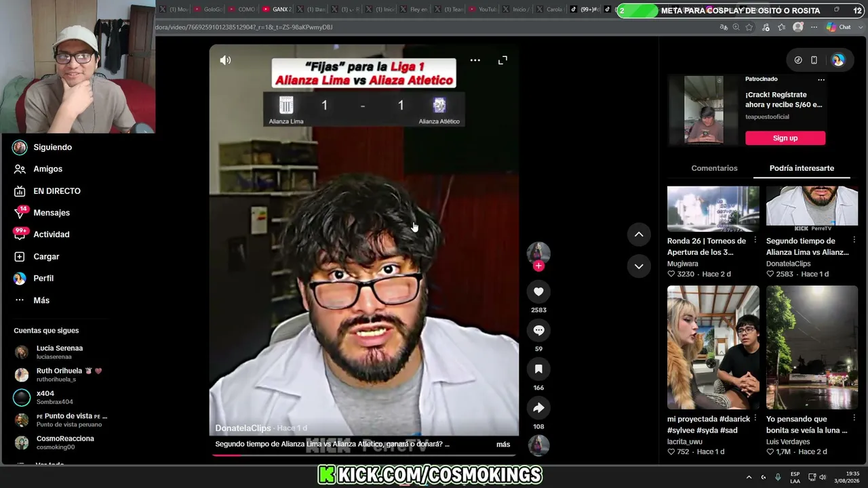The width and height of the screenshot is (868, 488).
Task: Expand the video to fullscreen
Action: tap(502, 60)
